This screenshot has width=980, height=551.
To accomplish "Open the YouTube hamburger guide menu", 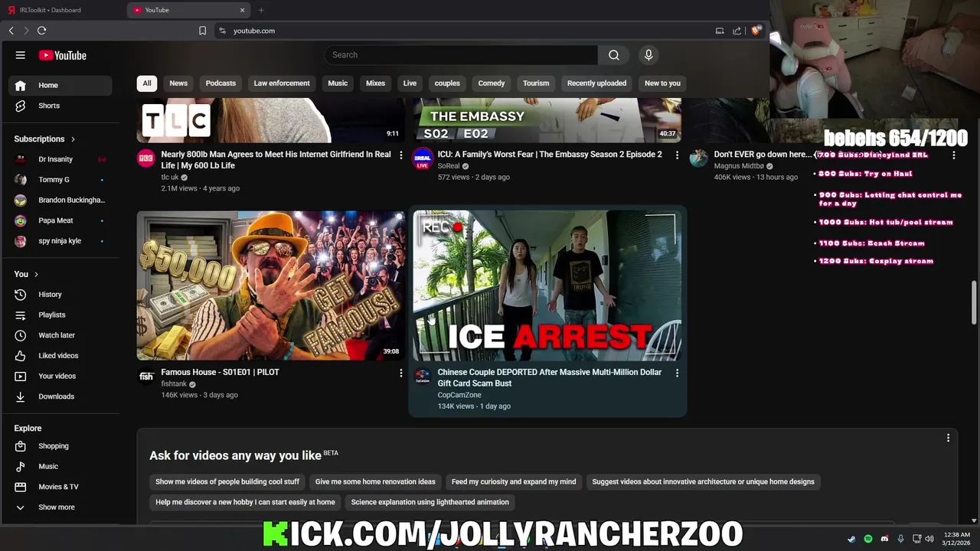I will (21, 55).
